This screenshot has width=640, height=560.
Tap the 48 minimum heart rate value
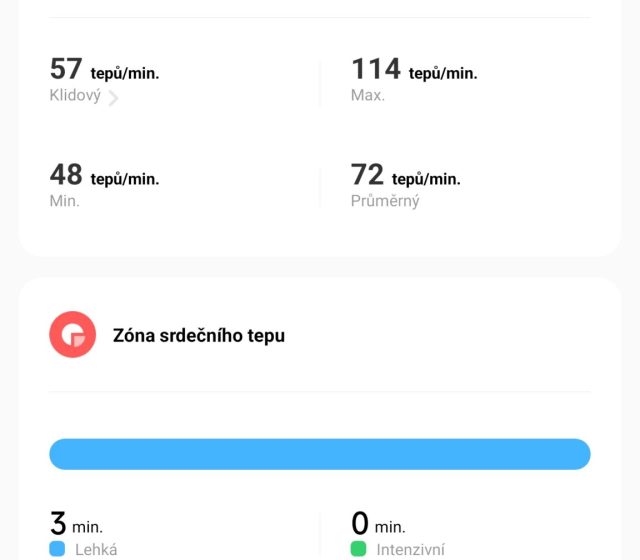[66, 175]
